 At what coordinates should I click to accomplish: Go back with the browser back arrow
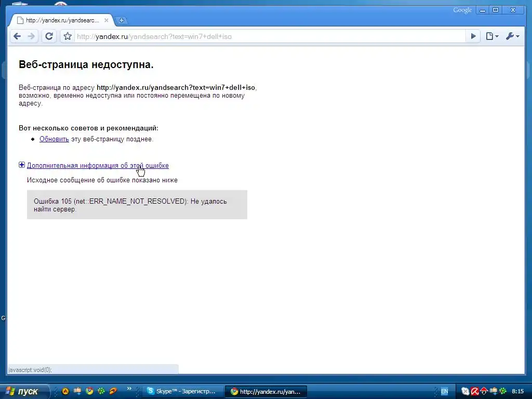point(17,36)
